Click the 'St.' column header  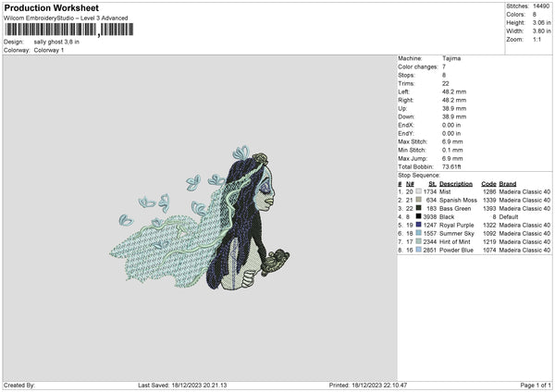[432, 184]
